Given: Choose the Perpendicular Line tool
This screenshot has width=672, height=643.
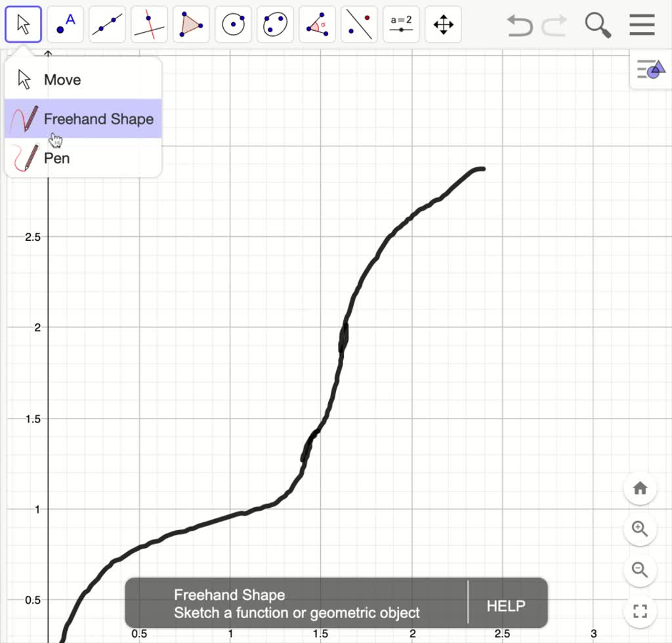Looking at the screenshot, I should point(149,24).
